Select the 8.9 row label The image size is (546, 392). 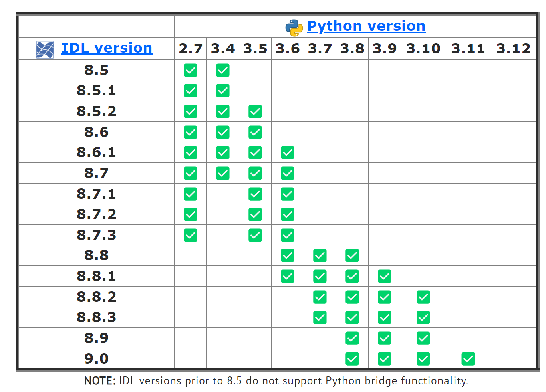point(96,338)
